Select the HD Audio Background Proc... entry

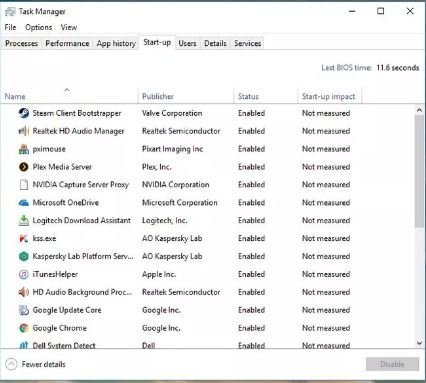click(82, 292)
